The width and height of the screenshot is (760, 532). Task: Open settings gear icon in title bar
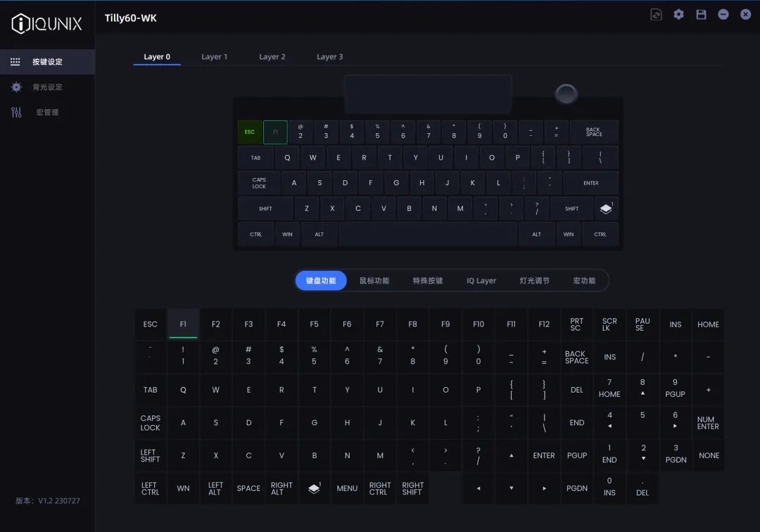point(678,15)
